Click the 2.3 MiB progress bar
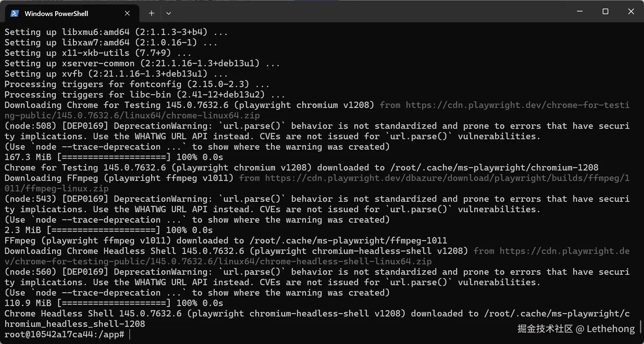The width and height of the screenshot is (644, 344). click(x=103, y=230)
